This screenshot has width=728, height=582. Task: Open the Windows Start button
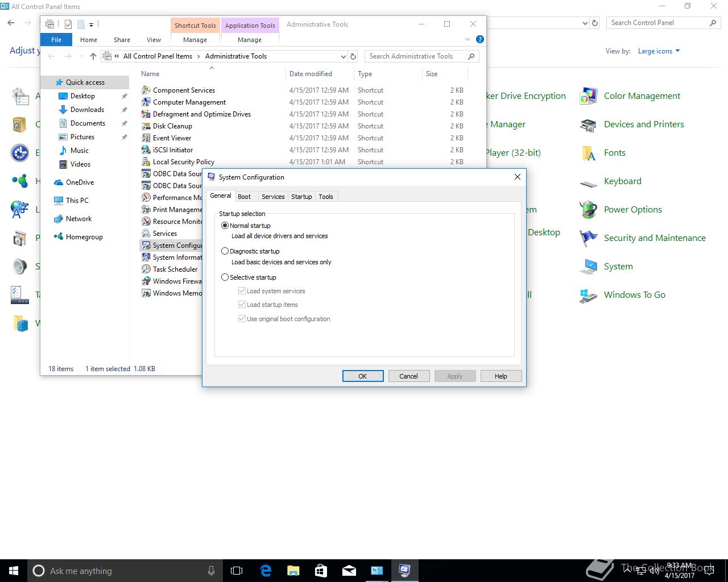point(14,571)
